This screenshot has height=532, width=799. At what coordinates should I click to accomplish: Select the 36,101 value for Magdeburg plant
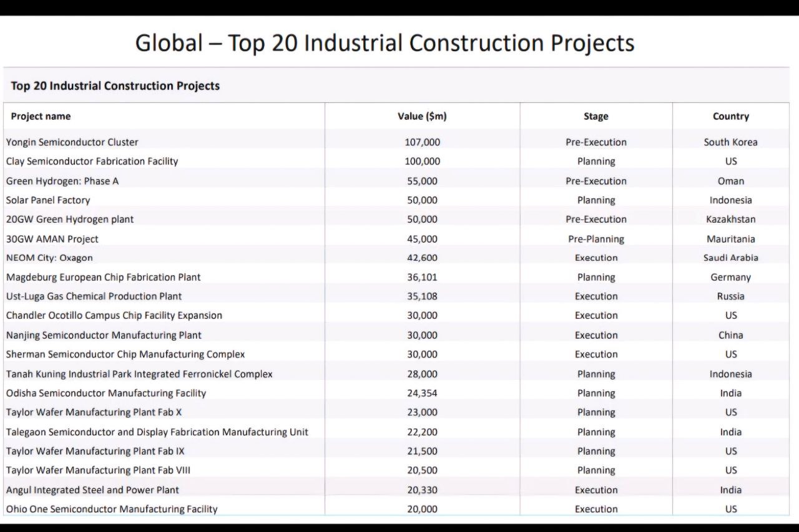click(422, 278)
